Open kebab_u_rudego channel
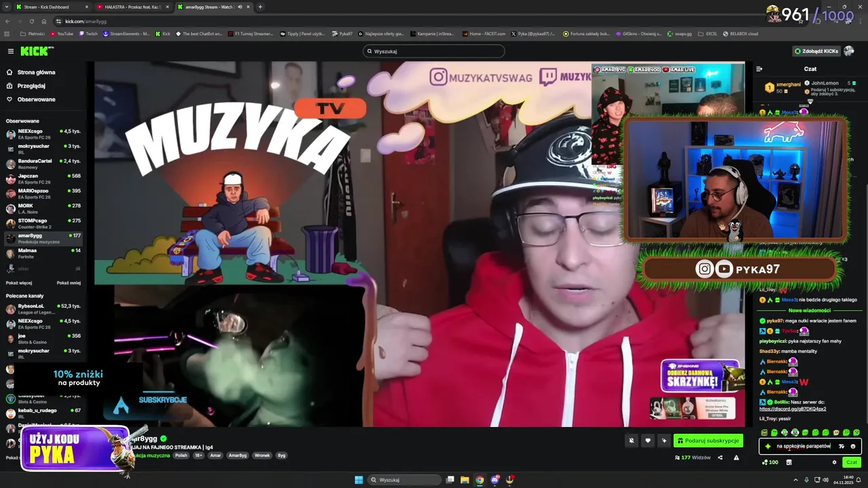Image resolution: width=868 pixels, height=488 pixels. (43, 413)
